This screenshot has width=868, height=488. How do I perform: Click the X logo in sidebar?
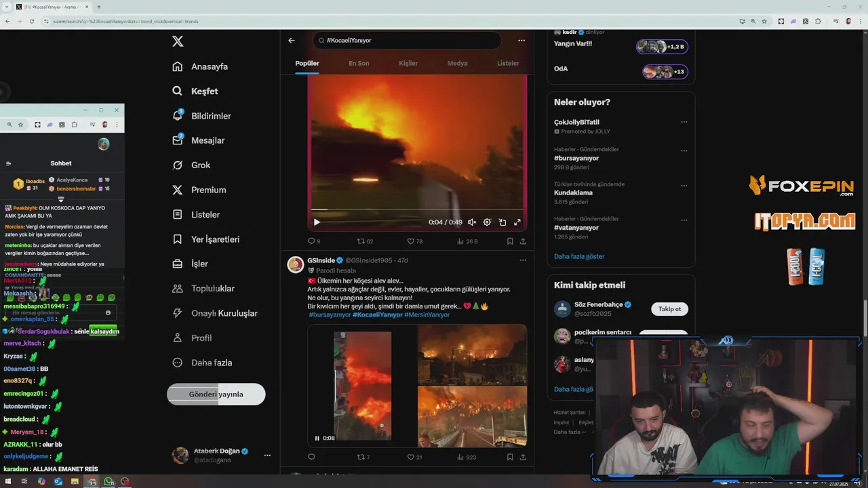(178, 41)
